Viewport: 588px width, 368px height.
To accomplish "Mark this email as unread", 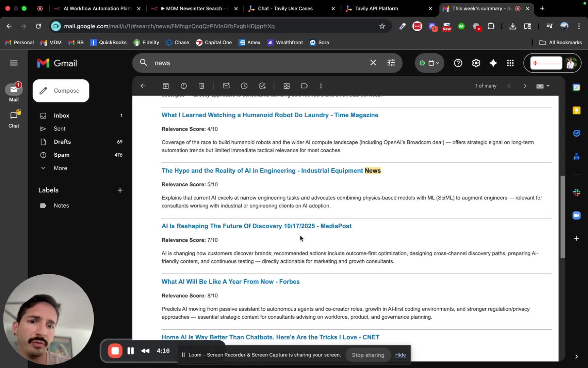I will (226, 86).
